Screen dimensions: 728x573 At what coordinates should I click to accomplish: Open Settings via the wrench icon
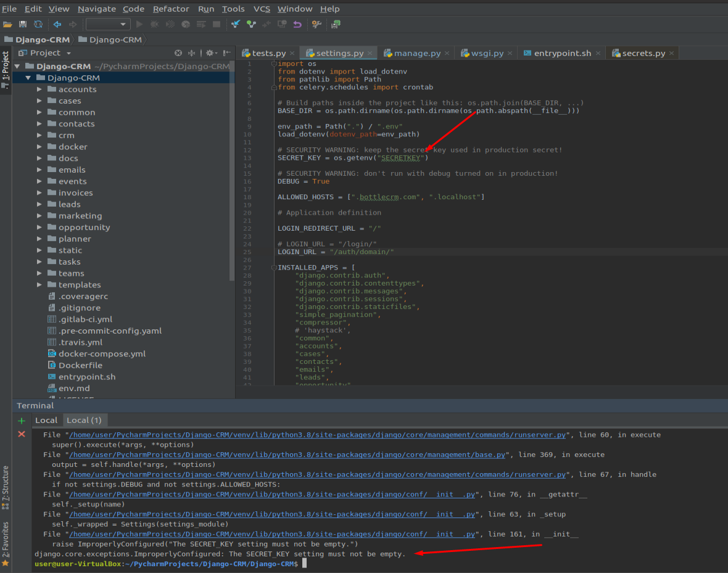tap(316, 24)
